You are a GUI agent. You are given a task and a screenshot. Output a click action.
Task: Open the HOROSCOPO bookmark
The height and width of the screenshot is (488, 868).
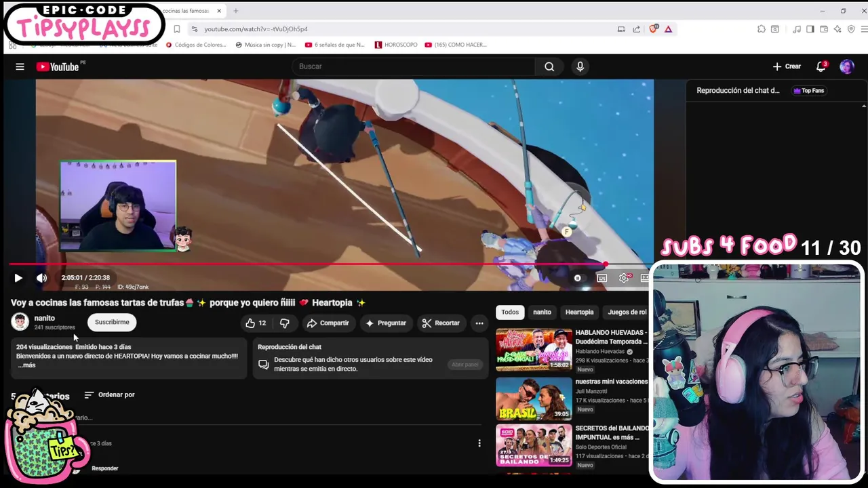pos(396,45)
